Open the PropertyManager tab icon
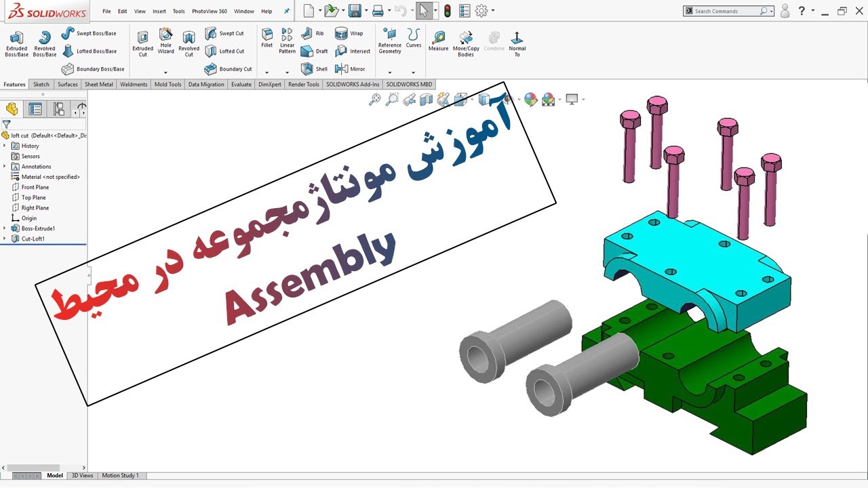868x488 pixels. tap(35, 109)
